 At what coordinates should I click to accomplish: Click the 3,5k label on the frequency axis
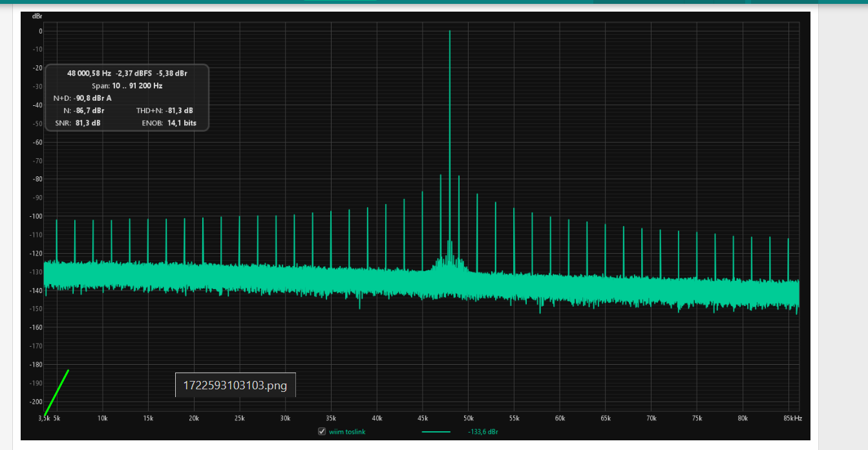[x=44, y=418]
